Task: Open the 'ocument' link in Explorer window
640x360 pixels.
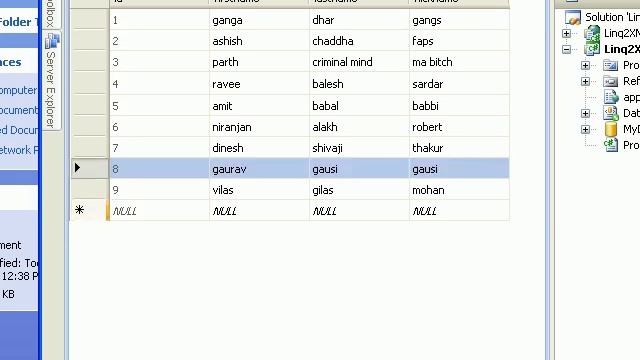Action: click(x=19, y=110)
